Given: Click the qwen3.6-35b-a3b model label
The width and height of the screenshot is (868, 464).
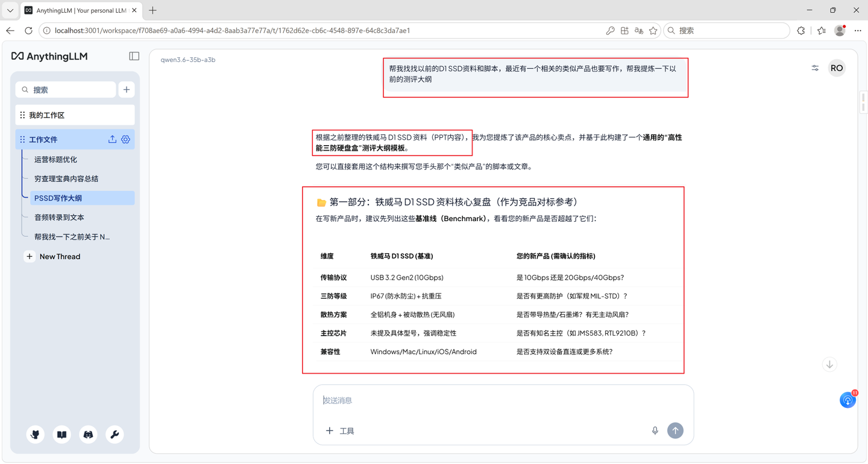Looking at the screenshot, I should tap(188, 60).
